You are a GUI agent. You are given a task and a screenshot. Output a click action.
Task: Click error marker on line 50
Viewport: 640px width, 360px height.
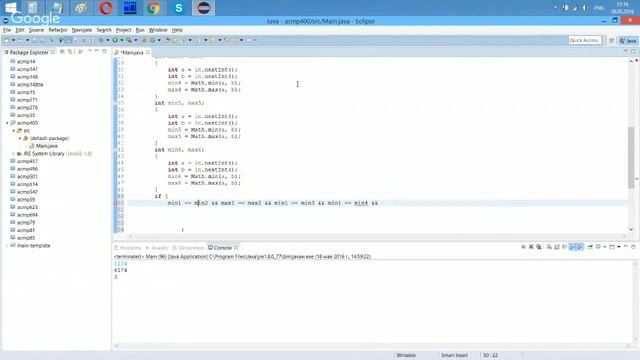click(116, 203)
